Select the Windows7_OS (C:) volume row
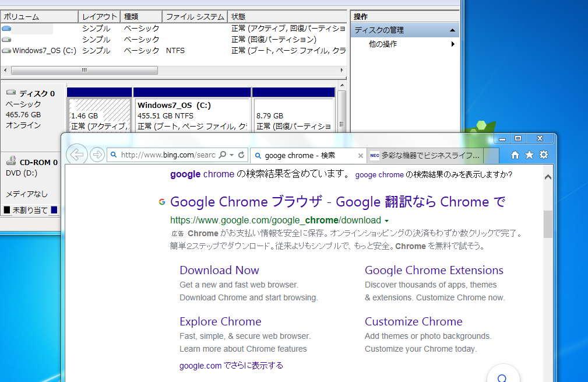Screen dimensions: 588x382 [x=174, y=50]
